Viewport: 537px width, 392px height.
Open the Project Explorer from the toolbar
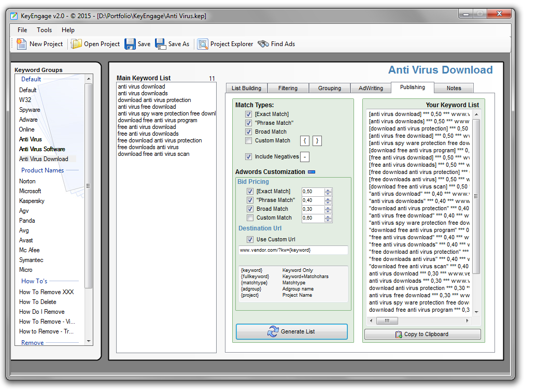[203, 44]
